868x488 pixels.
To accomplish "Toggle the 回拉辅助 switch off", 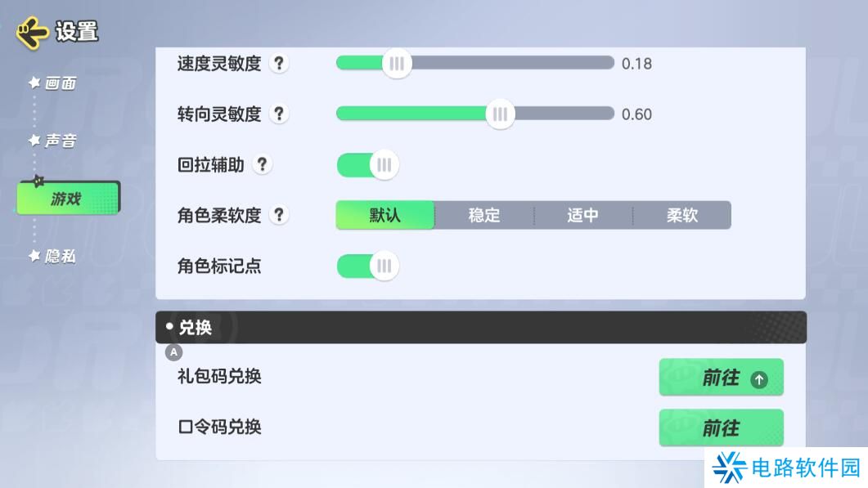I will [x=367, y=164].
